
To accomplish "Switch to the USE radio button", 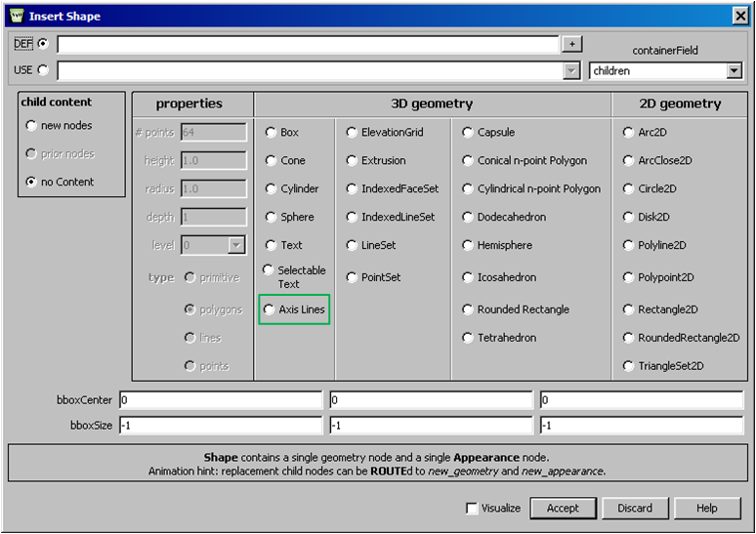I will click(x=43, y=70).
